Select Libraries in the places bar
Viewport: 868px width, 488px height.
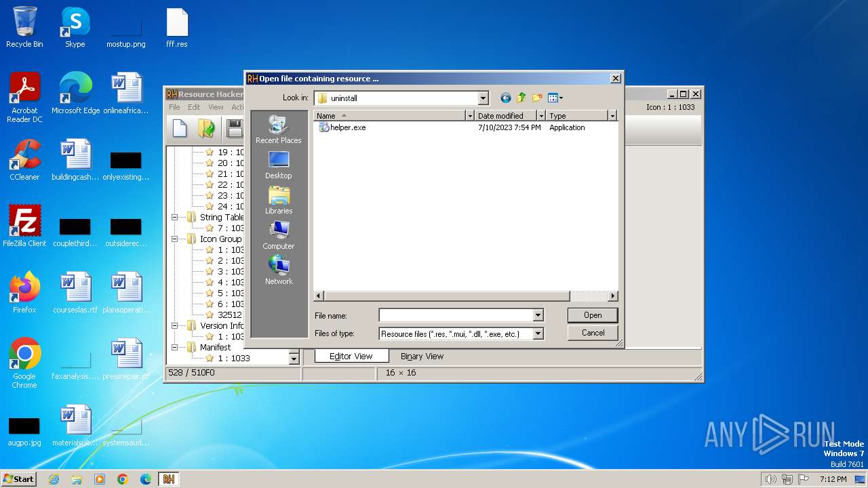(279, 200)
